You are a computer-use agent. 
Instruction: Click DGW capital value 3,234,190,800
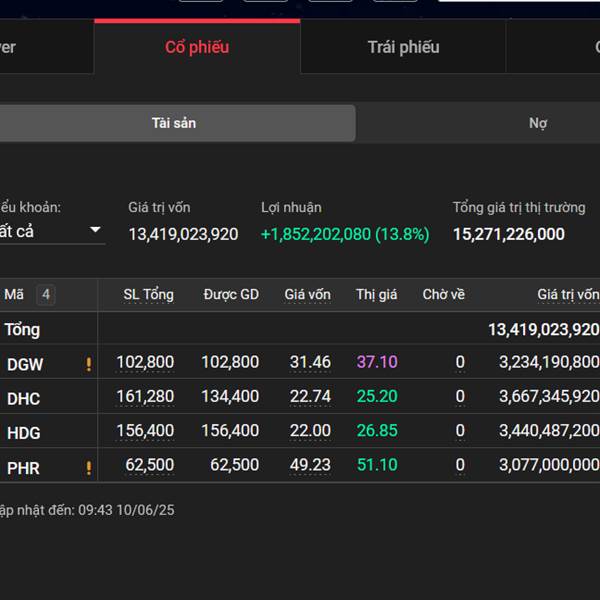tap(549, 362)
